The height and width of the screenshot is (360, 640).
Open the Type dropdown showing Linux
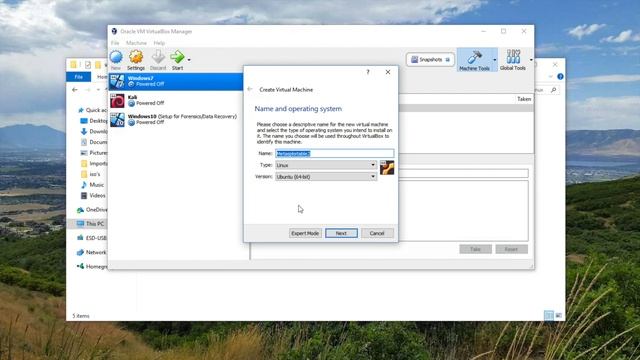pyautogui.click(x=326, y=165)
